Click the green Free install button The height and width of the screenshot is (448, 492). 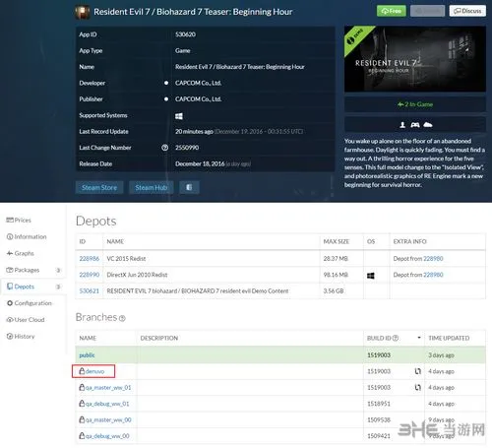pos(392,11)
